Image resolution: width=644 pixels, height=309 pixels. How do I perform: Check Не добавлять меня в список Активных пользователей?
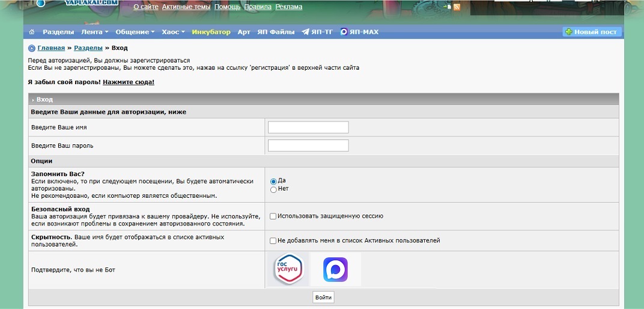coord(273,241)
